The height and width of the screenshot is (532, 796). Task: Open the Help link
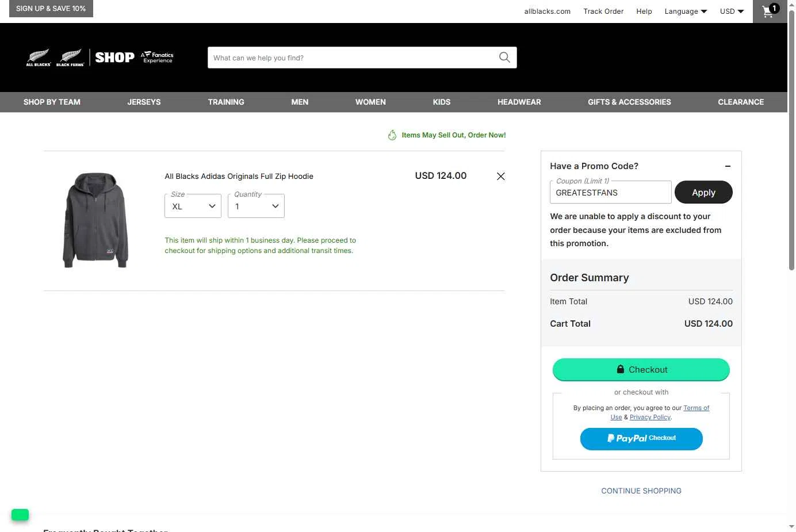tap(644, 12)
